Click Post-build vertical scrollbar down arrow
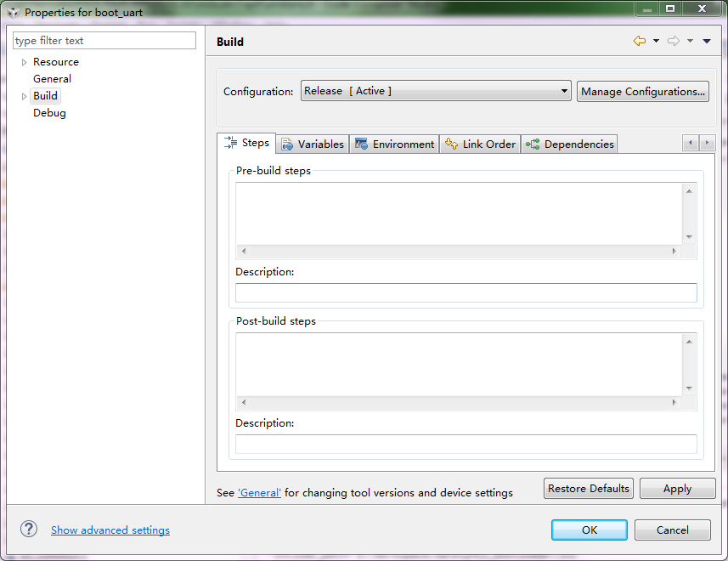Image resolution: width=728 pixels, height=561 pixels. point(689,388)
